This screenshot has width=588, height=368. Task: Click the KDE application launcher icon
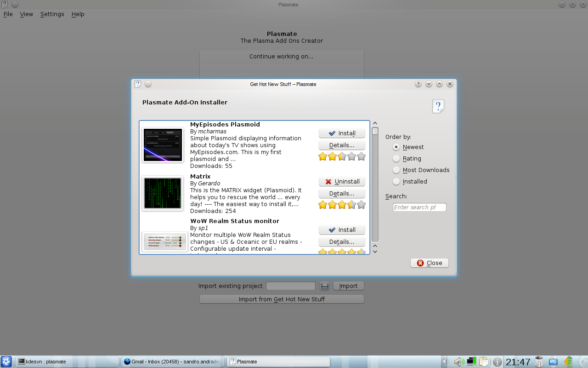[6, 362]
